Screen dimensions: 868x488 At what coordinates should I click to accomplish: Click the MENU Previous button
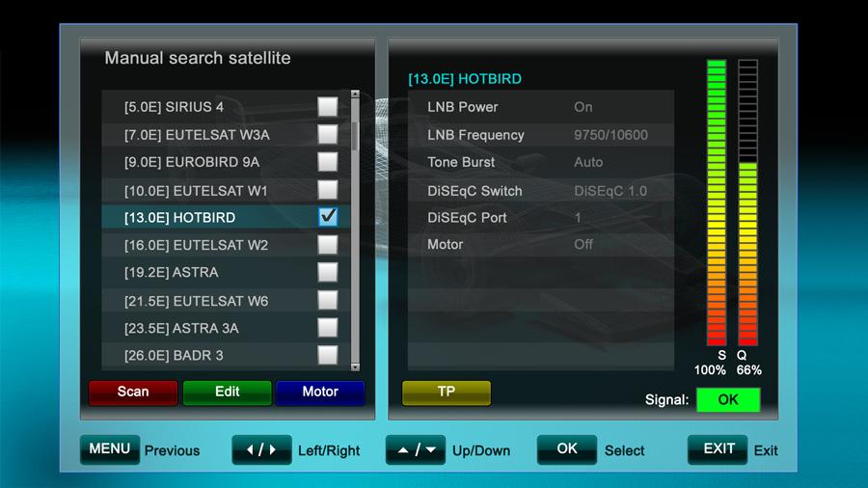[x=110, y=449]
